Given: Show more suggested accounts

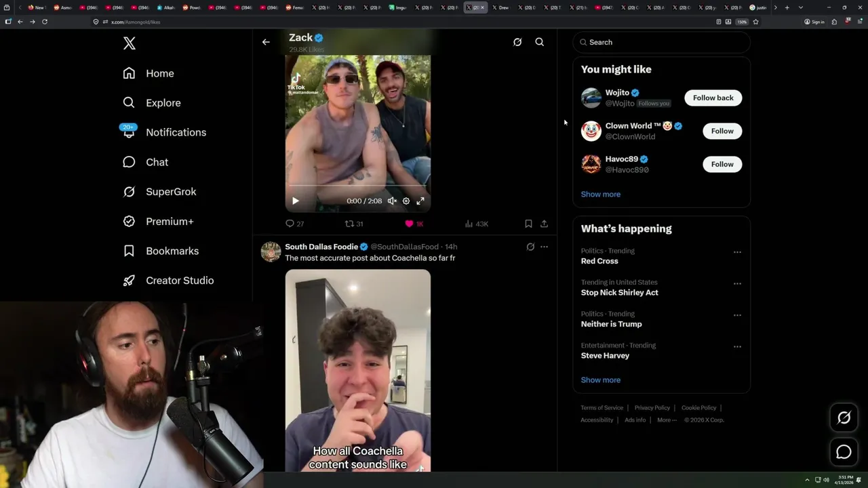Looking at the screenshot, I should click(x=600, y=194).
